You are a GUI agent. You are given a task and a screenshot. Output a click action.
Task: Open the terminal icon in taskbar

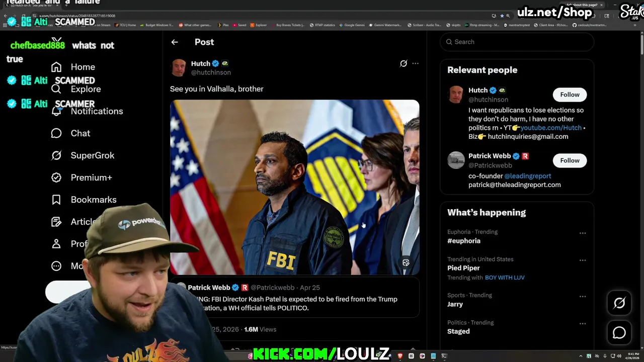[444, 356]
